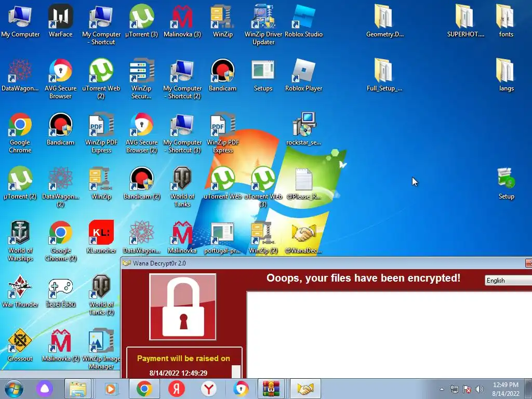This screenshot has width=532, height=399.
Task: Open the Action Center flag icon
Action: pos(467,389)
